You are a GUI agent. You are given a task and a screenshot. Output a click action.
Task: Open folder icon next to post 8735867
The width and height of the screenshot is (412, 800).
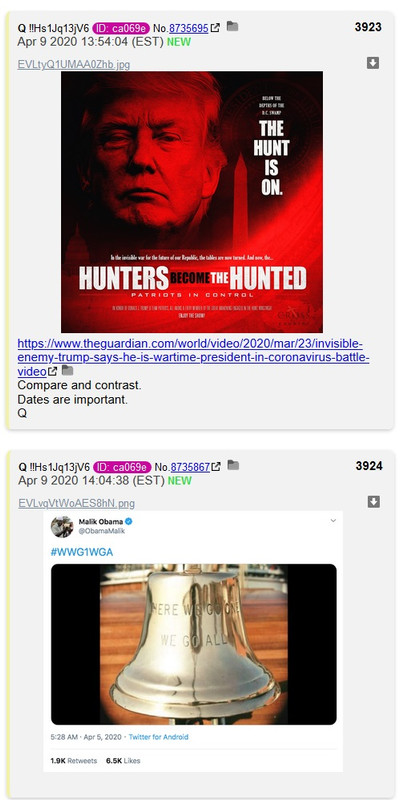click(x=233, y=465)
